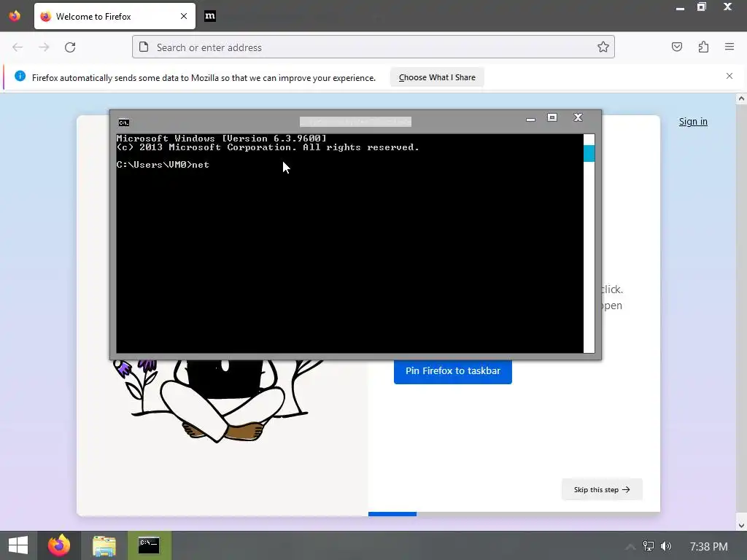This screenshot has width=747, height=560.
Task: Click the onboarding progress bar at bottom
Action: (x=514, y=514)
